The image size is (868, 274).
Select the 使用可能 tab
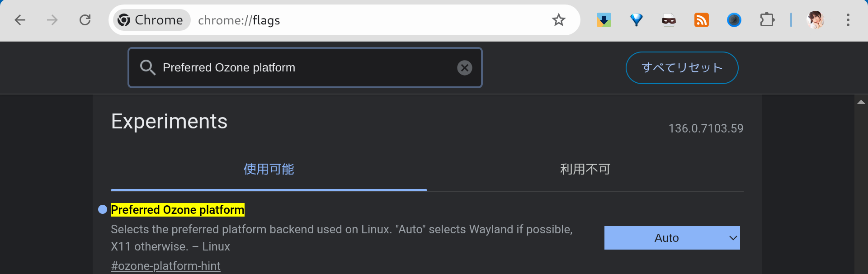[x=269, y=169]
